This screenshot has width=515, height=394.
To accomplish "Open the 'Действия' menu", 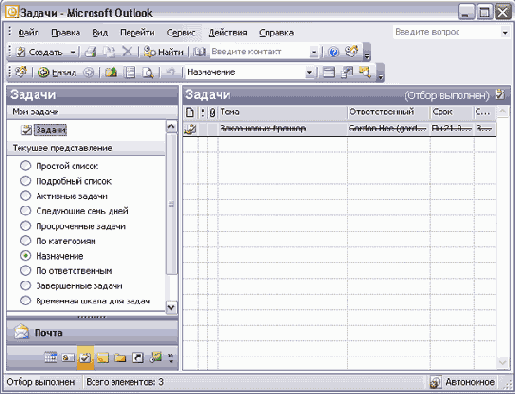I will click(x=228, y=33).
